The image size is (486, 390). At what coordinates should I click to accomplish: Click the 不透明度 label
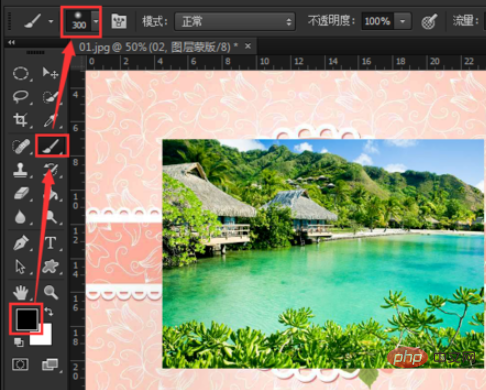[x=331, y=21]
